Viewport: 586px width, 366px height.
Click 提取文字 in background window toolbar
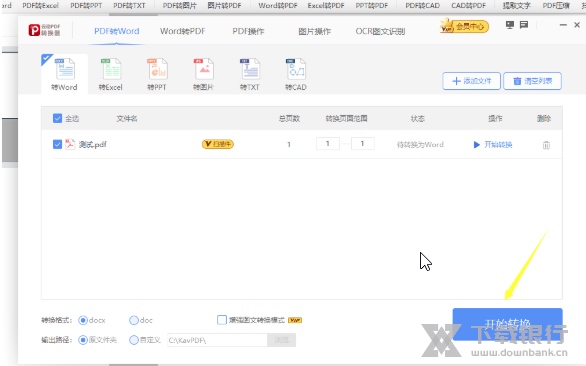[x=516, y=6]
